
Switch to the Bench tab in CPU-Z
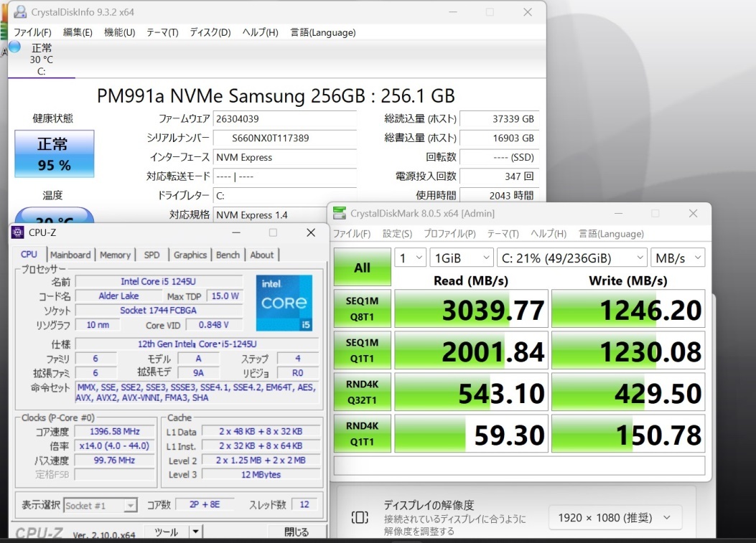228,255
